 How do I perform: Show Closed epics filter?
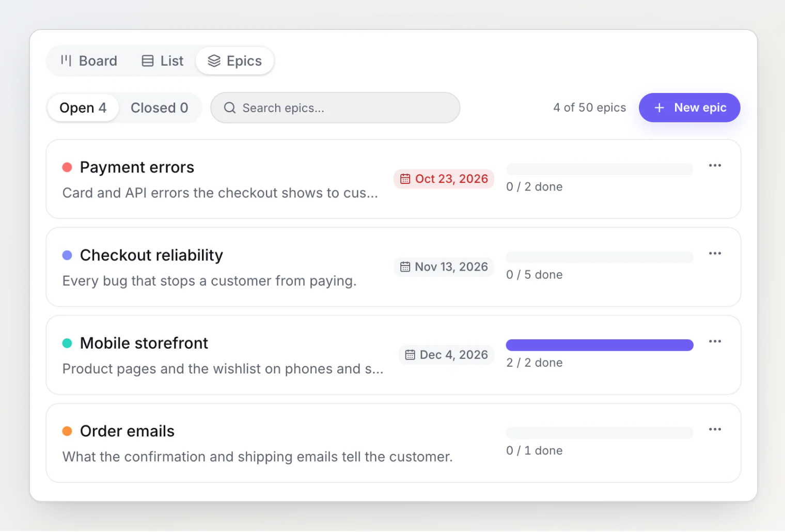click(159, 107)
